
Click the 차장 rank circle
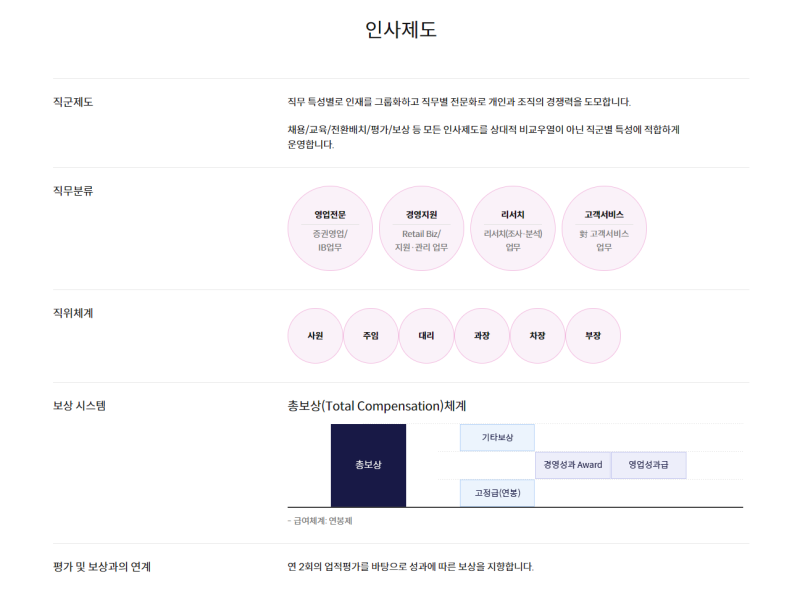(537, 336)
